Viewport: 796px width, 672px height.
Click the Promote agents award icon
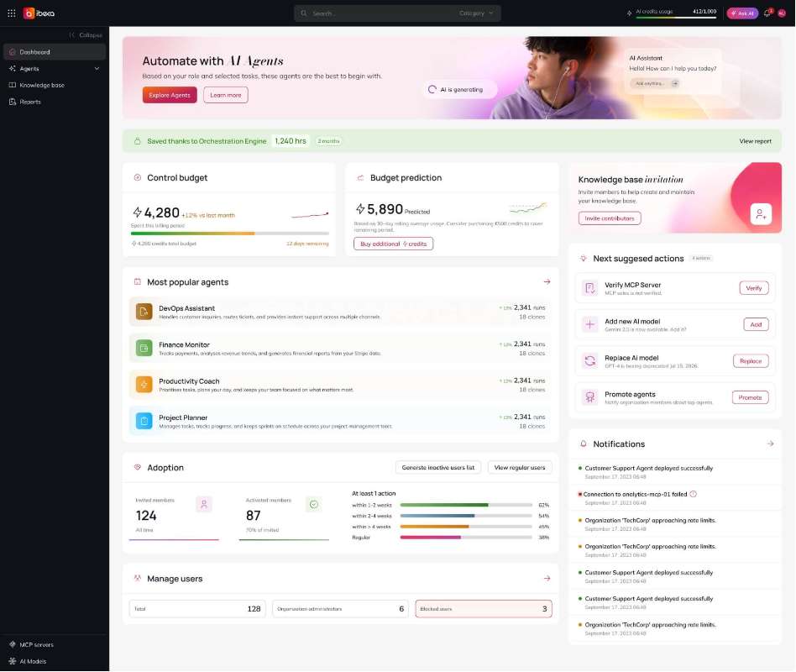tap(590, 397)
